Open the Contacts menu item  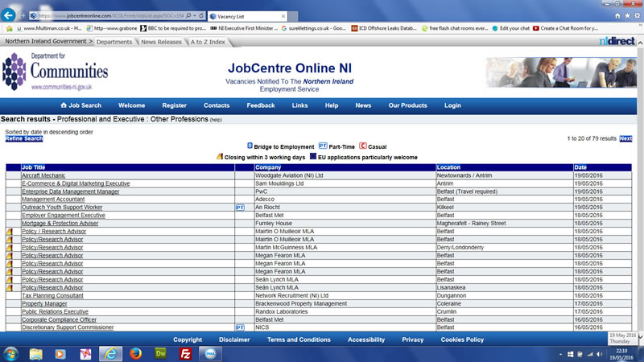217,105
